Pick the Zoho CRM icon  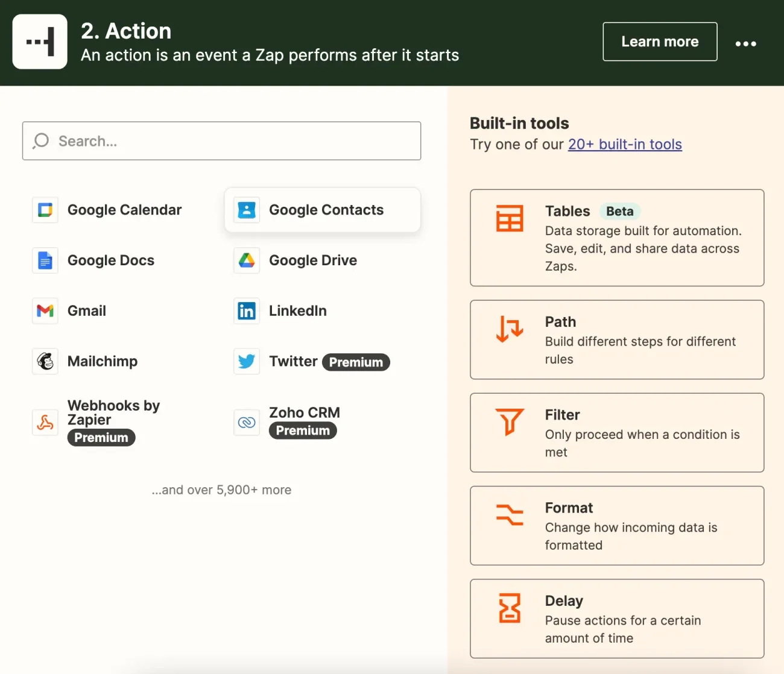(x=247, y=422)
